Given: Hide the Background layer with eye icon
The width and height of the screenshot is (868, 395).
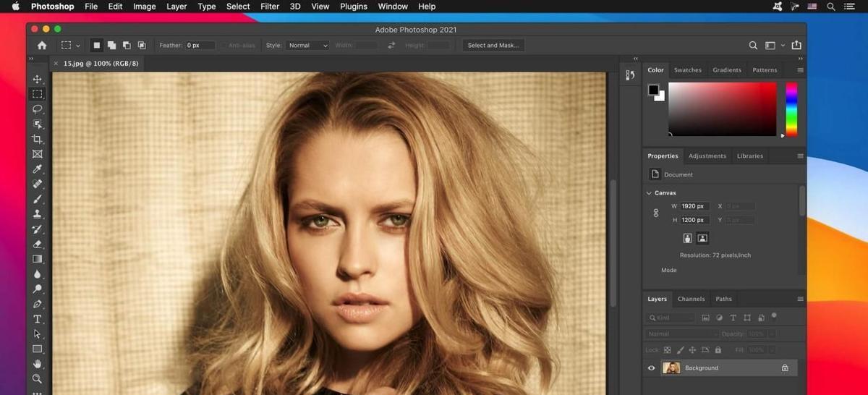Looking at the screenshot, I should 651,368.
